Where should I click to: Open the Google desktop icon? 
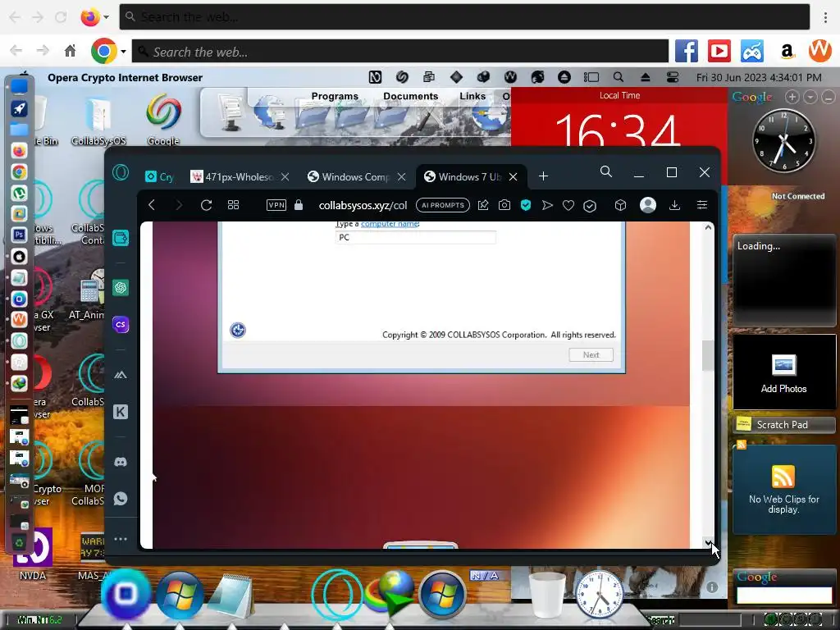coord(163,120)
